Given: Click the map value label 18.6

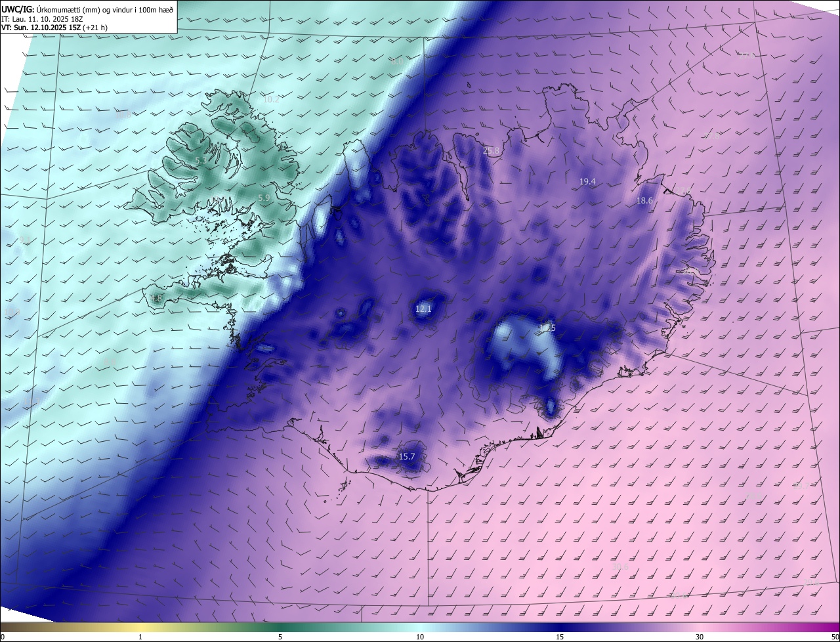Looking at the screenshot, I should [644, 200].
